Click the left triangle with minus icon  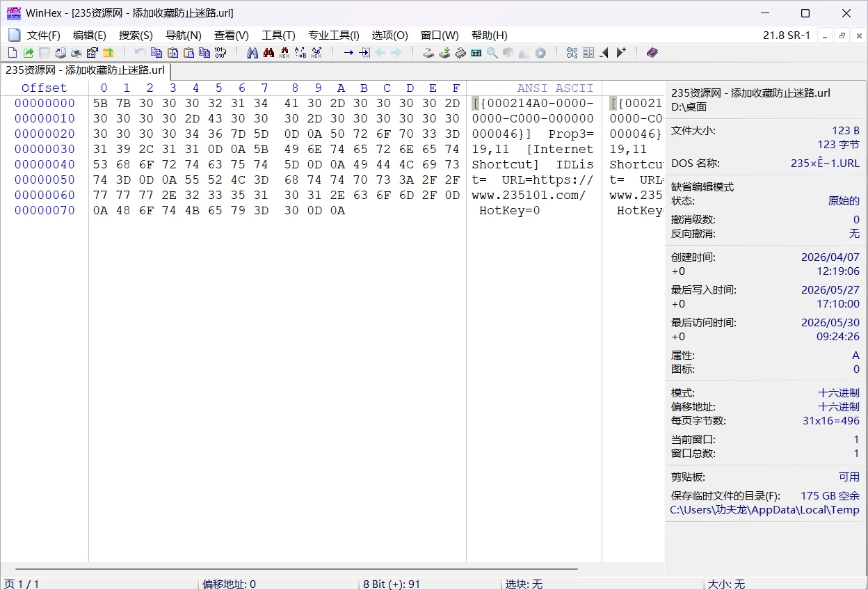pos(604,53)
